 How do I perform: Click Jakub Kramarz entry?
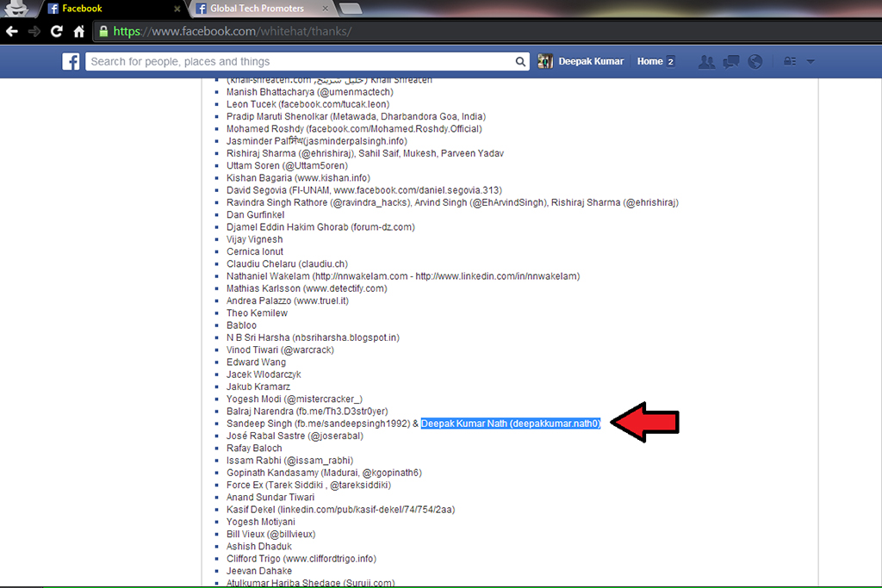(x=258, y=387)
